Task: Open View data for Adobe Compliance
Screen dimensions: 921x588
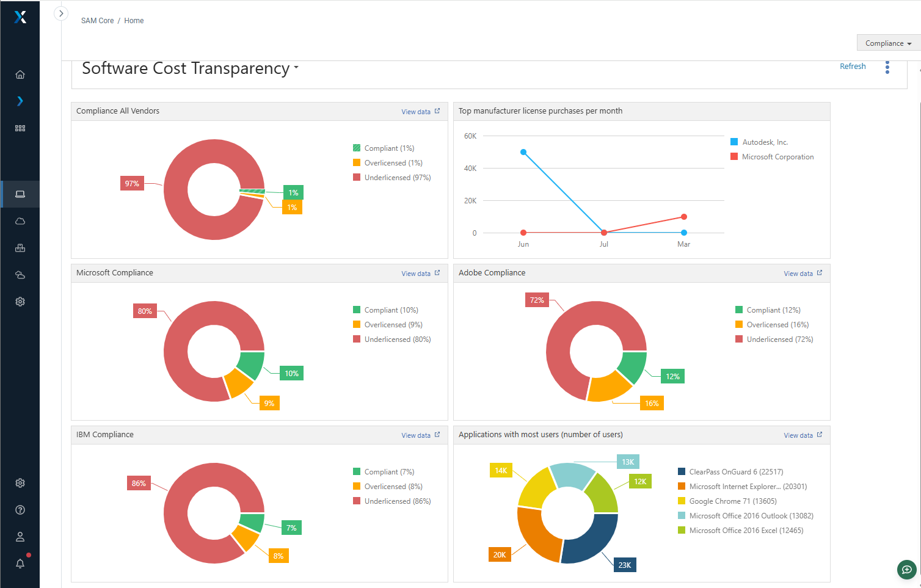Action: coord(803,274)
